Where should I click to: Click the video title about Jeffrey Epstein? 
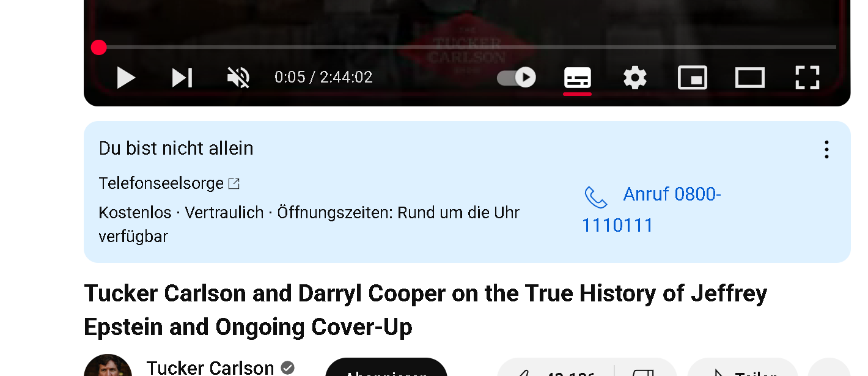click(425, 311)
